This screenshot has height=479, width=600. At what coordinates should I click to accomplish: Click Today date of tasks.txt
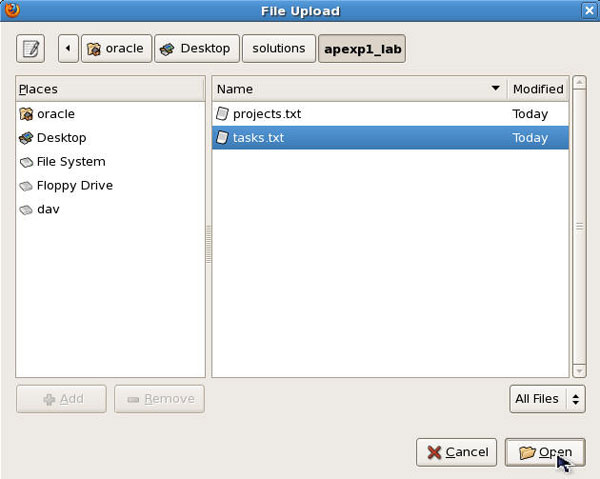tap(530, 138)
